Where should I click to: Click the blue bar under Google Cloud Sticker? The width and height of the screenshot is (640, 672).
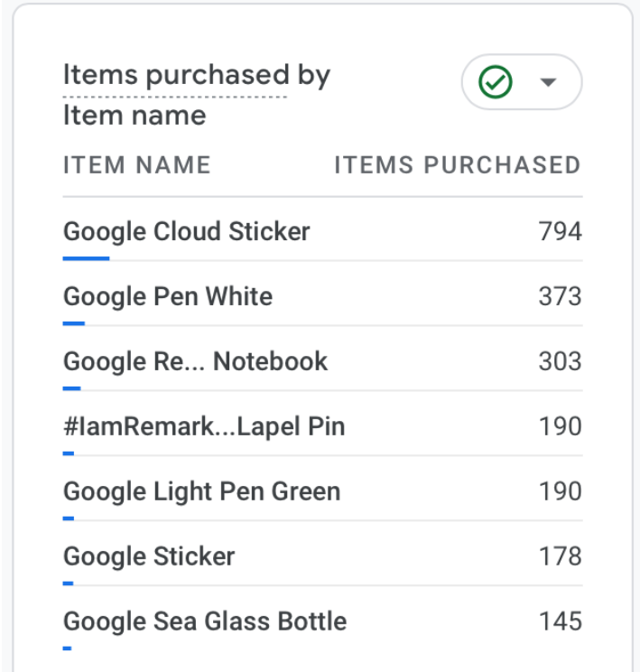[x=86, y=258]
